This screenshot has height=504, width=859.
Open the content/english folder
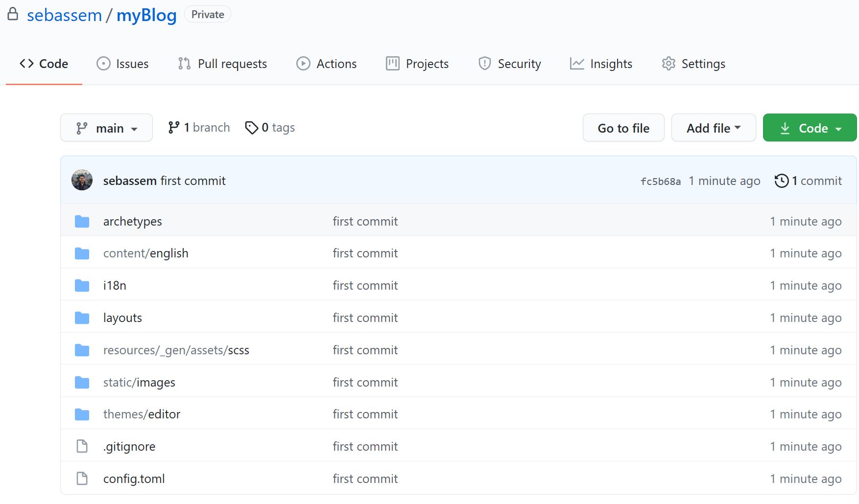146,253
